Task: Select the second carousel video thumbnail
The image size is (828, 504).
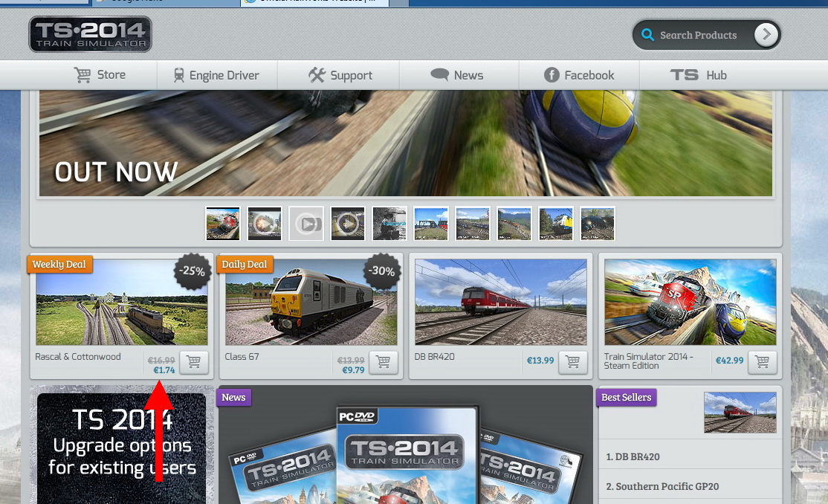Action: tap(265, 224)
